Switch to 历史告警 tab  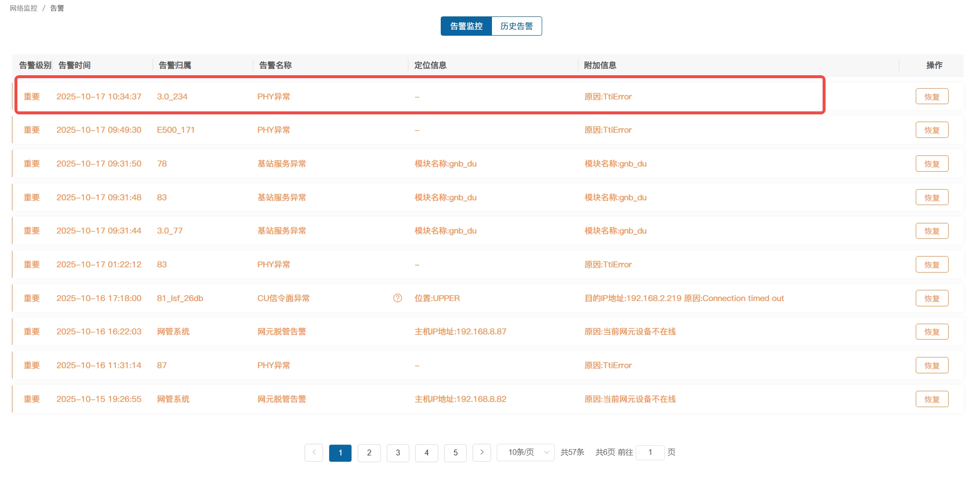(x=516, y=26)
